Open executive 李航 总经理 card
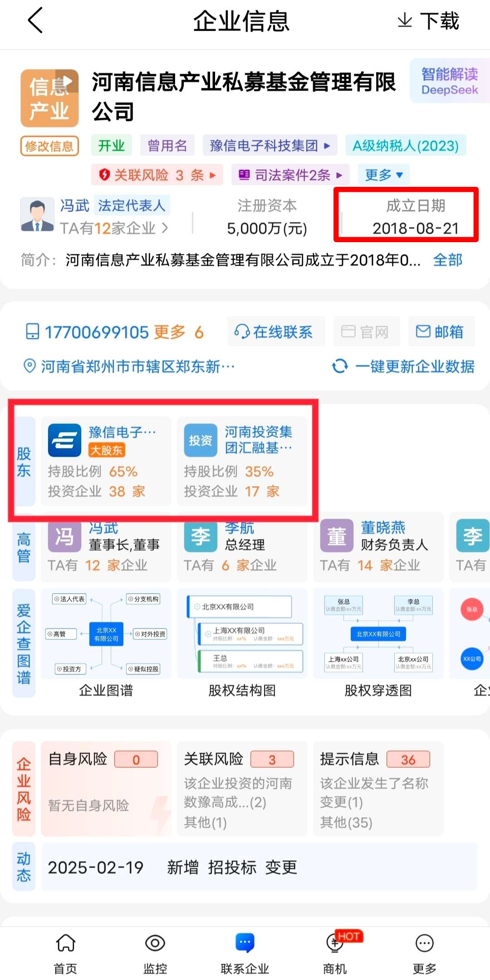The image size is (490, 980). [242, 547]
